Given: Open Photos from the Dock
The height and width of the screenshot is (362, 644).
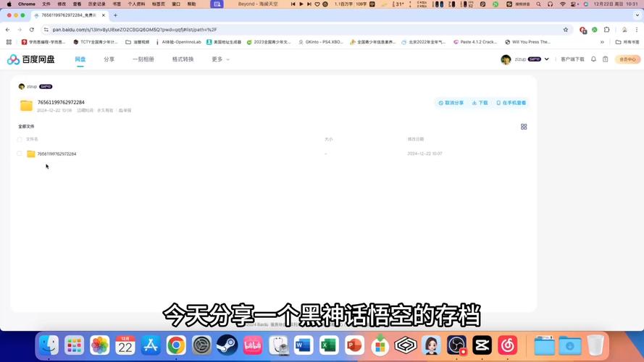Looking at the screenshot, I should (x=100, y=345).
